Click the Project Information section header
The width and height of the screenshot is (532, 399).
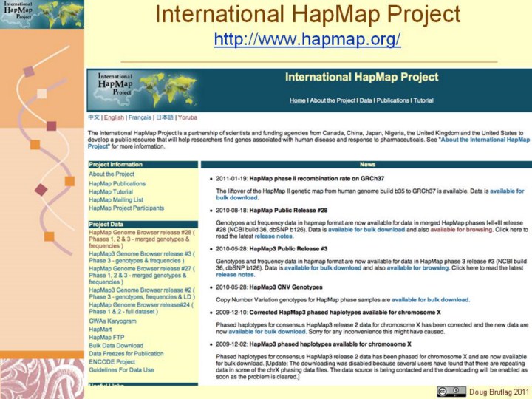point(116,165)
